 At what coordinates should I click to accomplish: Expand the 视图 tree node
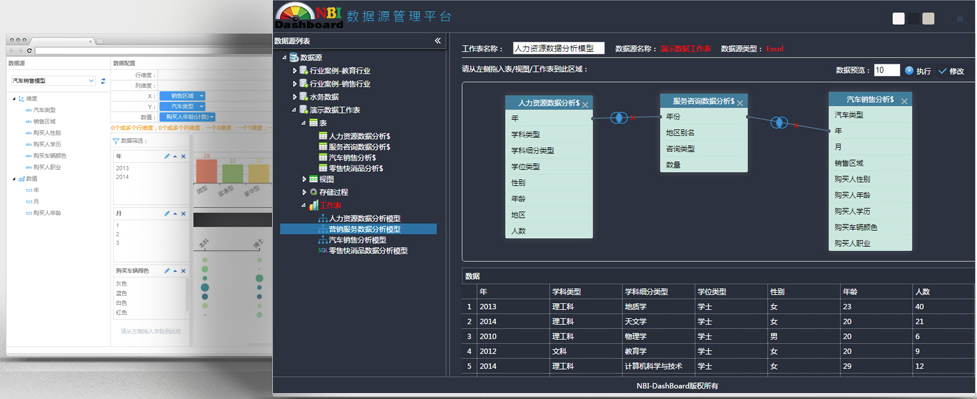click(305, 179)
